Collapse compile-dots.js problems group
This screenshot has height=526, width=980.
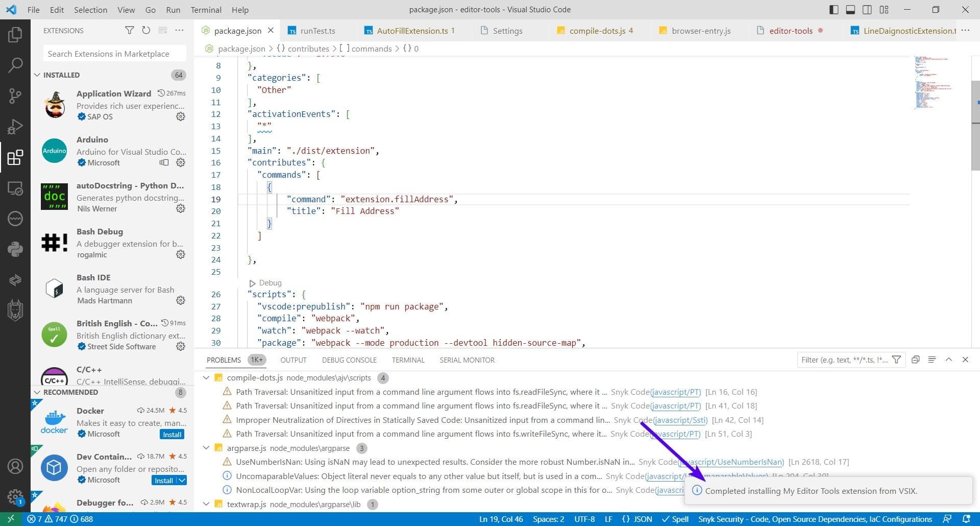click(206, 378)
